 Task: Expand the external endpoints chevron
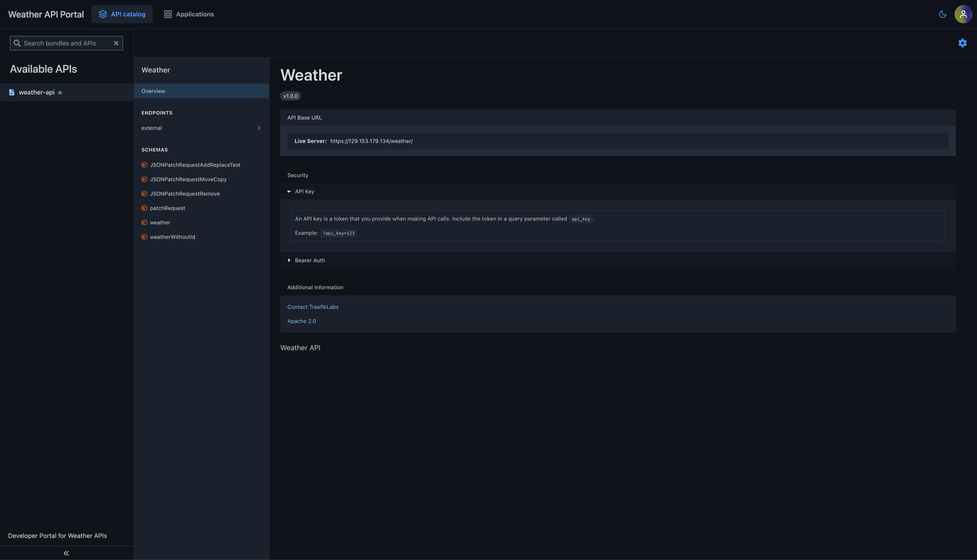click(x=259, y=128)
